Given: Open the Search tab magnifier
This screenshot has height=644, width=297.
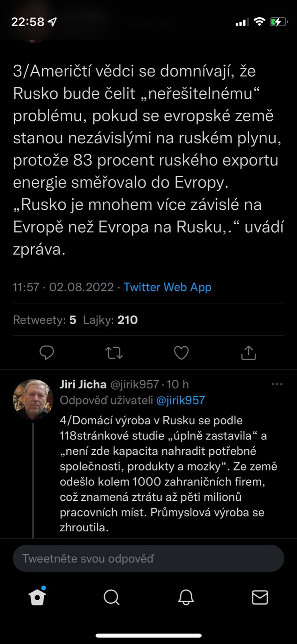Looking at the screenshot, I should point(111,597).
